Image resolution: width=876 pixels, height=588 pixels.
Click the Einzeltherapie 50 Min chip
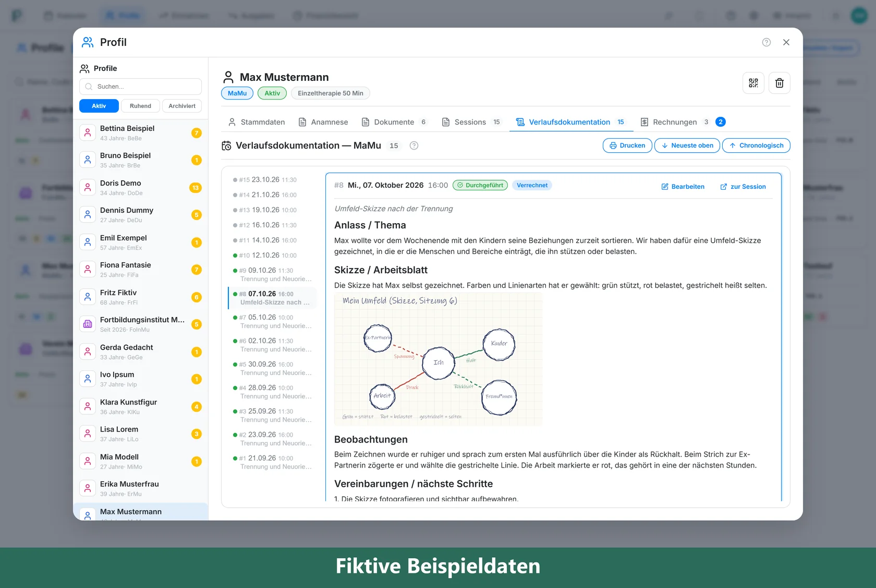pos(331,93)
